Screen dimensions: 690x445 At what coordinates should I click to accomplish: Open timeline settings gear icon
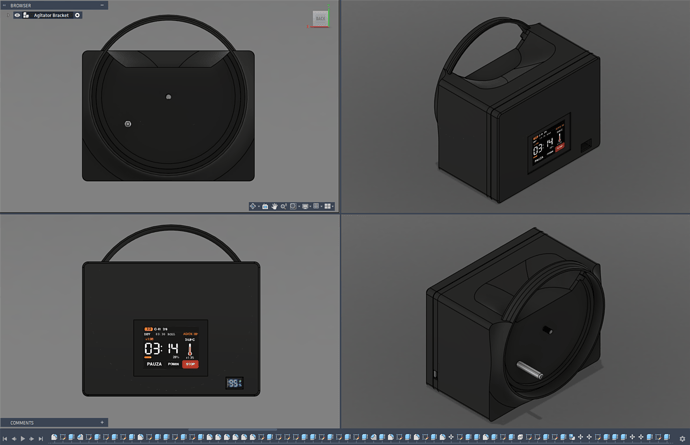tap(682, 438)
